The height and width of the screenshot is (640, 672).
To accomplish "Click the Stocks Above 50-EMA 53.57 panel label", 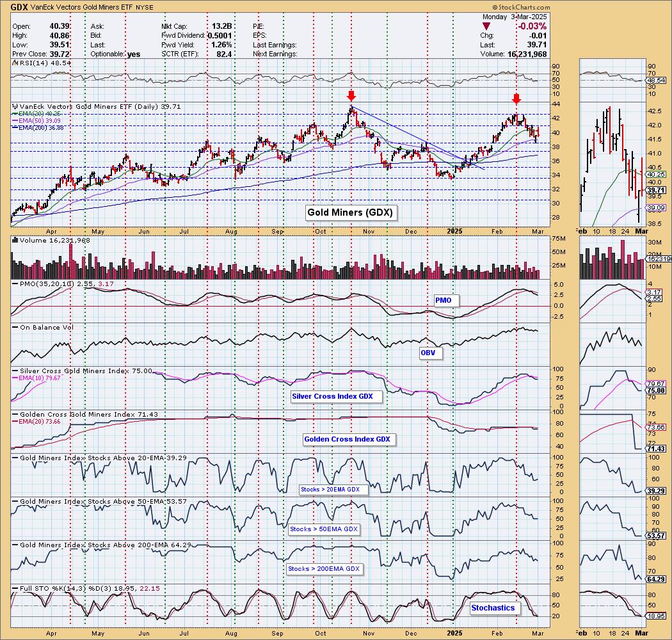I will point(103,502).
